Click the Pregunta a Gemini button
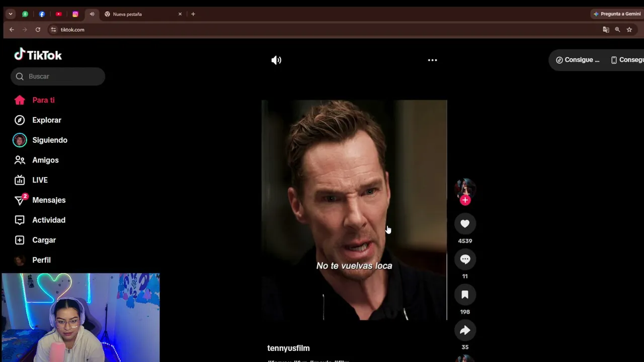Image resolution: width=644 pixels, height=362 pixels. (617, 14)
